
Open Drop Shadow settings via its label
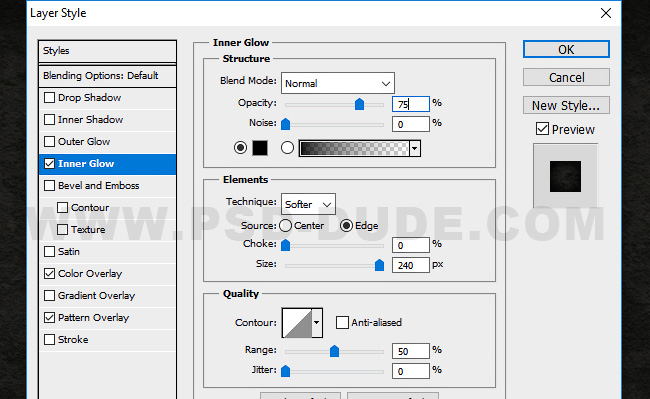coord(90,98)
